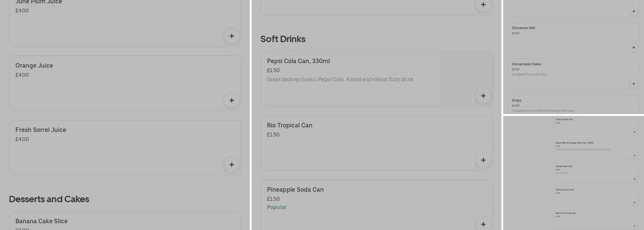Viewport: 644px width, 230px height.
Task: Add Rio Tropical Can to order
Action: coord(483,160)
